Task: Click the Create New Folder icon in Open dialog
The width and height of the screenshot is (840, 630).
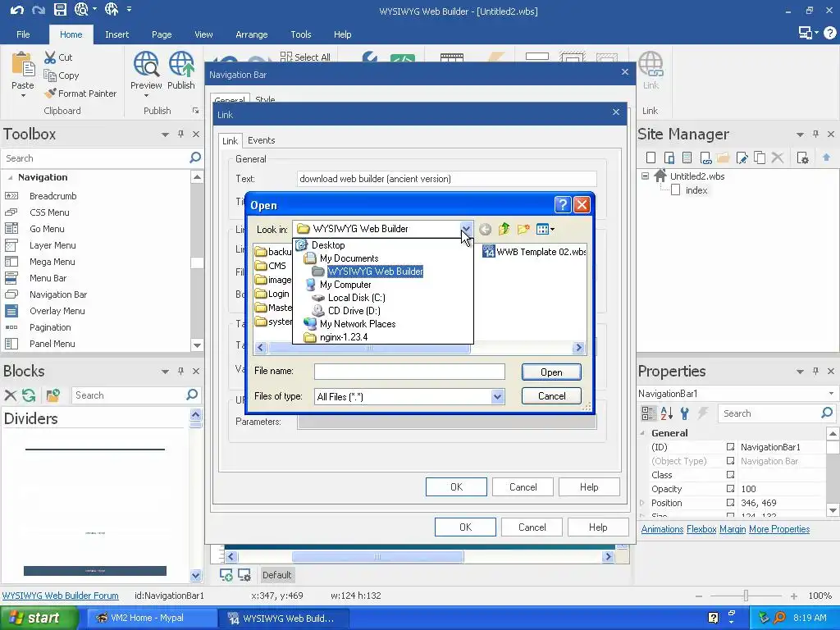Action: click(523, 230)
